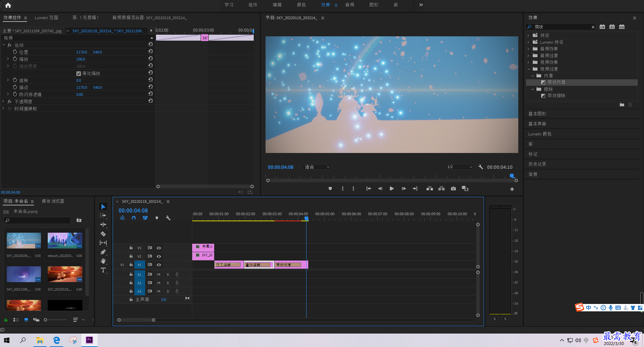This screenshot has width=644, height=347.
Task: Toggle lock on V3 track
Action: [x=131, y=247]
